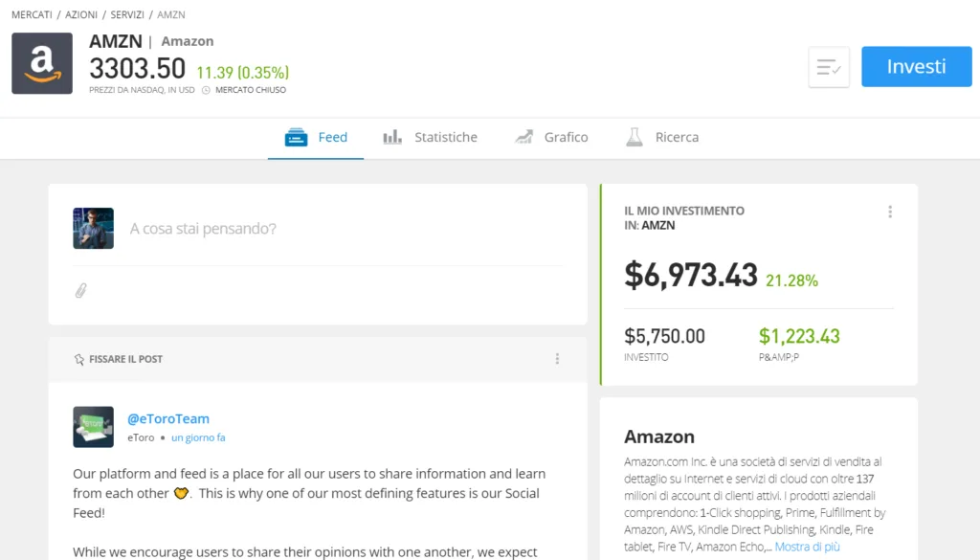Expand description with "Mostra di più"
Viewport: 980px width, 560px height.
tap(807, 547)
